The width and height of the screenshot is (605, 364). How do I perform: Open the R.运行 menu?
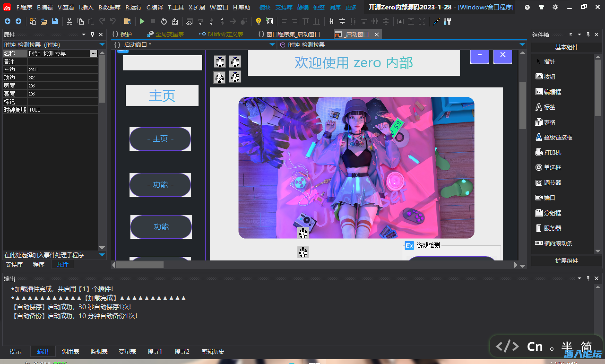click(133, 7)
